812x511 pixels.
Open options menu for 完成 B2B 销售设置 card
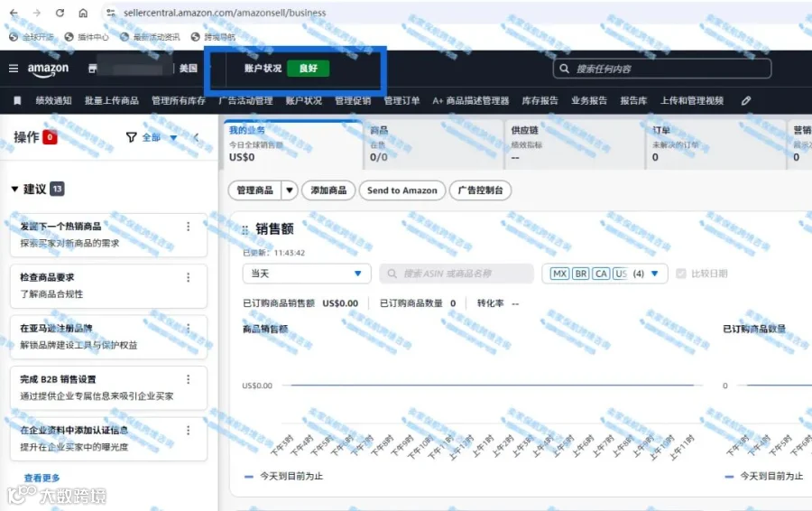click(x=188, y=379)
